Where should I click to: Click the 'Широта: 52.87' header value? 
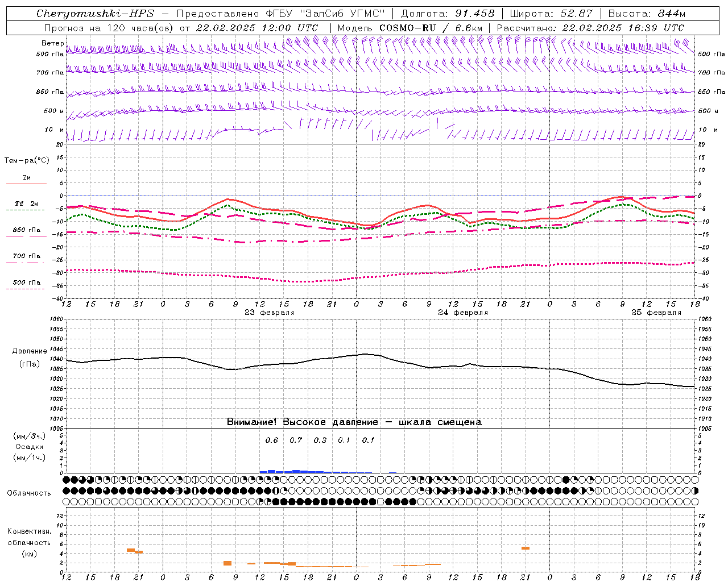(551, 14)
